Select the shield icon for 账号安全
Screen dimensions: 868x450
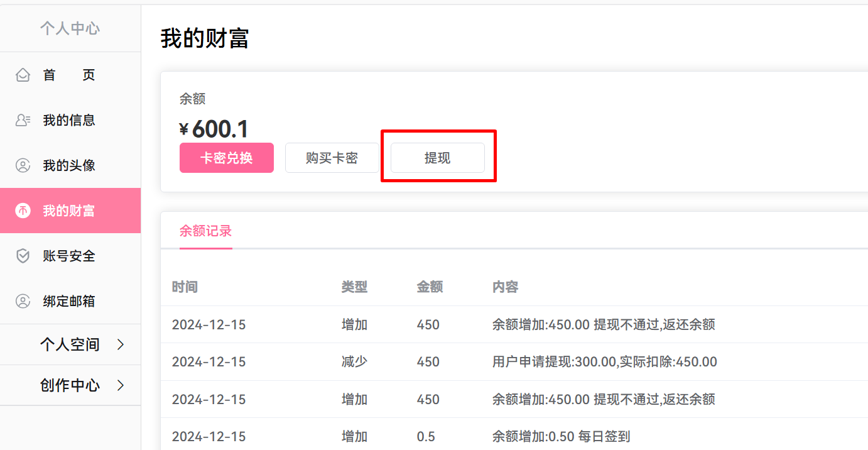tap(23, 255)
